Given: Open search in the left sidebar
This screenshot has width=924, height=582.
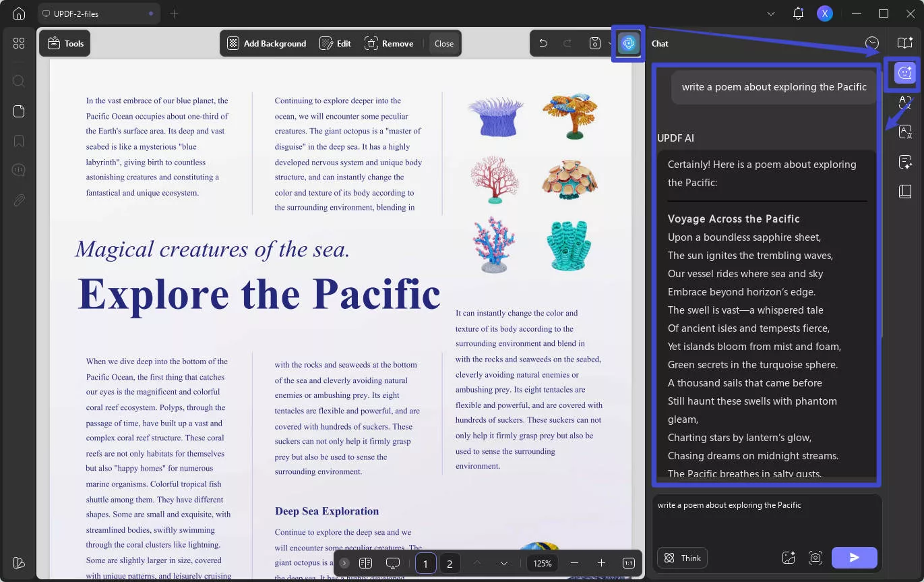Looking at the screenshot, I should [18, 81].
